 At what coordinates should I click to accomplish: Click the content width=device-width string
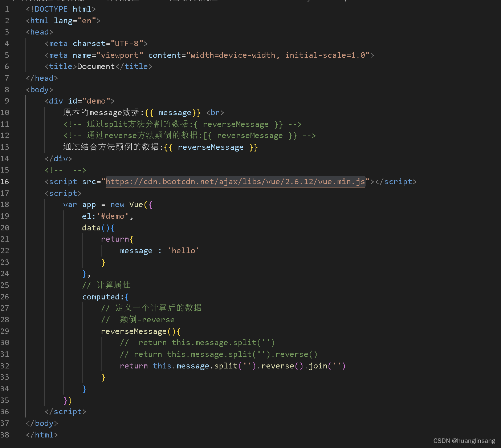pyautogui.click(x=278, y=55)
